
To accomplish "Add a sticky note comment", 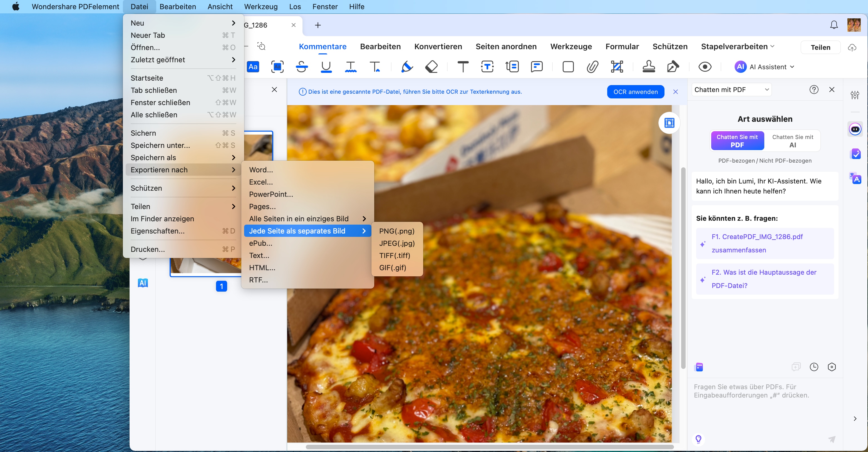I will click(536, 67).
